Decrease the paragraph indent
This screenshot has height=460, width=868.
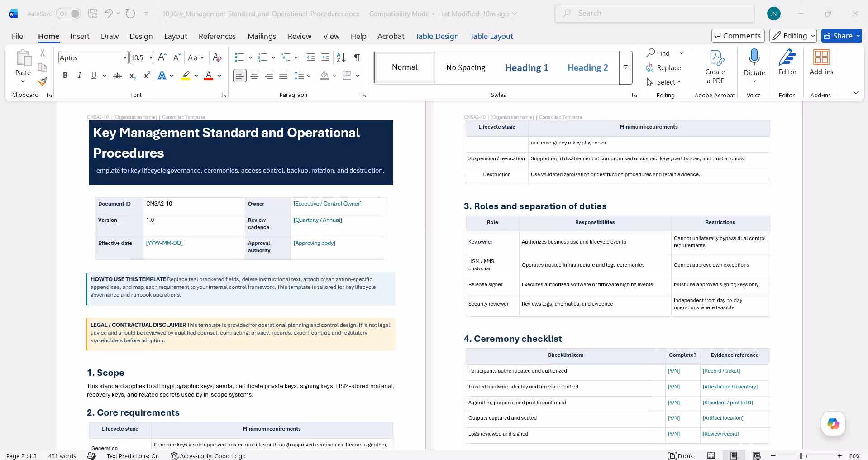[x=311, y=57]
